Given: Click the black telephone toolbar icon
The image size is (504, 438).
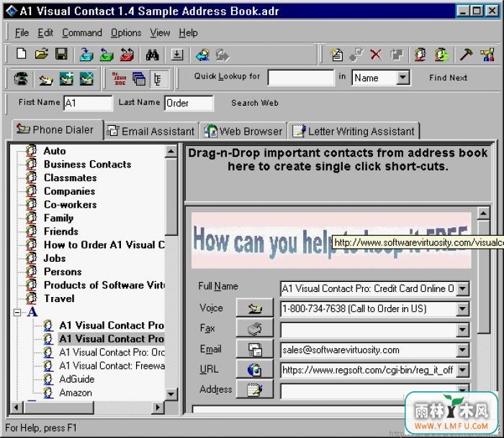Looking at the screenshot, I should 21,78.
